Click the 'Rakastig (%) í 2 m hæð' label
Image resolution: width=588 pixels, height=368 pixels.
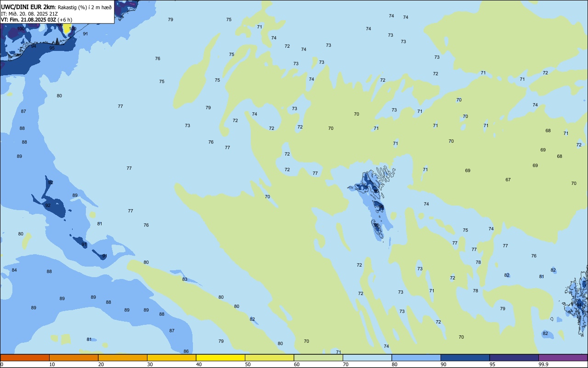click(85, 7)
